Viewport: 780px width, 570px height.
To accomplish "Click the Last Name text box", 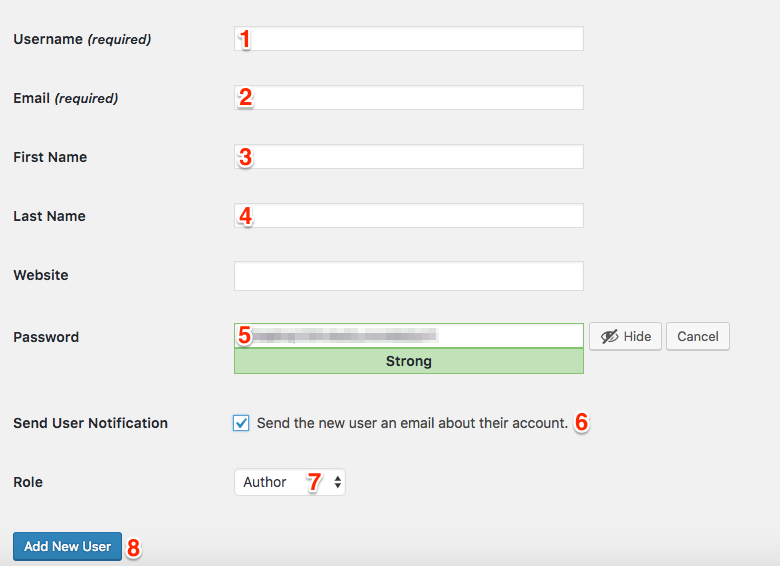I will [409, 216].
